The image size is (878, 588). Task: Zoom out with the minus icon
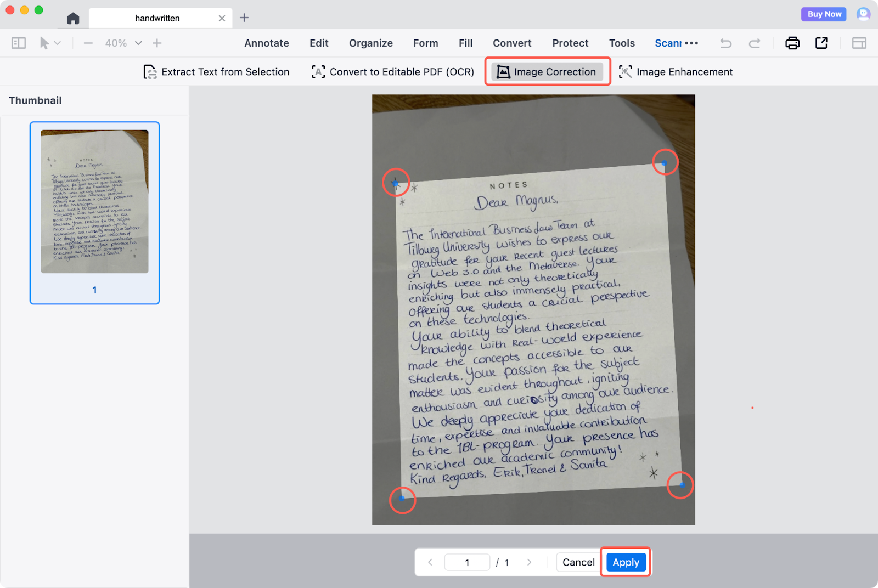[x=88, y=43]
